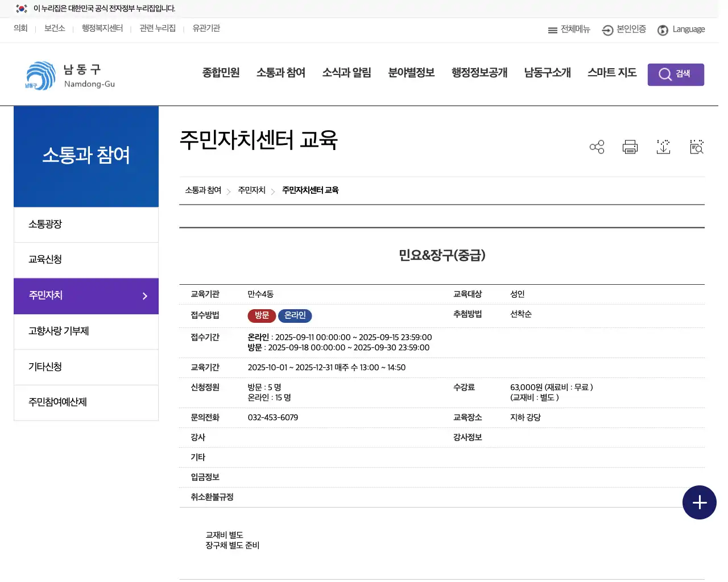Open 주민자치 in the breadcrumb trail
This screenshot has width=728, height=582.
point(251,190)
